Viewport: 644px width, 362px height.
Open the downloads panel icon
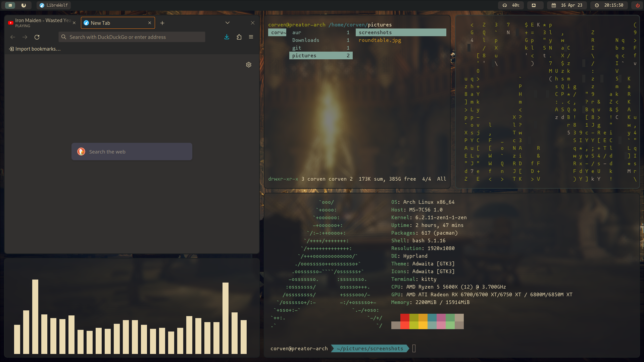227,37
